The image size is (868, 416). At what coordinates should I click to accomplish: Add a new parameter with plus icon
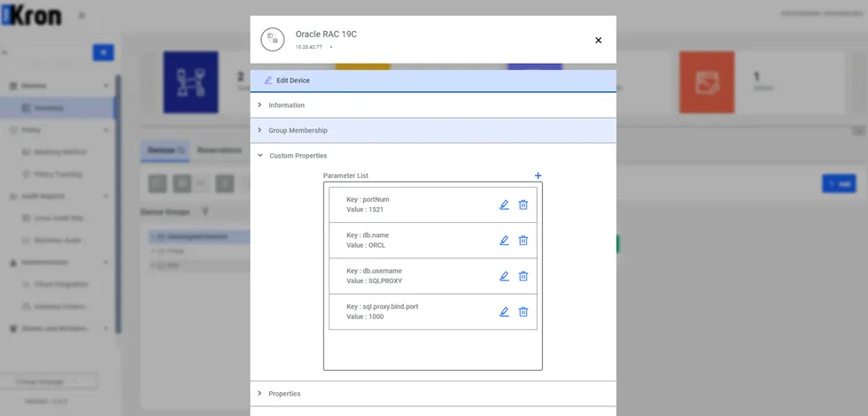[x=539, y=175]
